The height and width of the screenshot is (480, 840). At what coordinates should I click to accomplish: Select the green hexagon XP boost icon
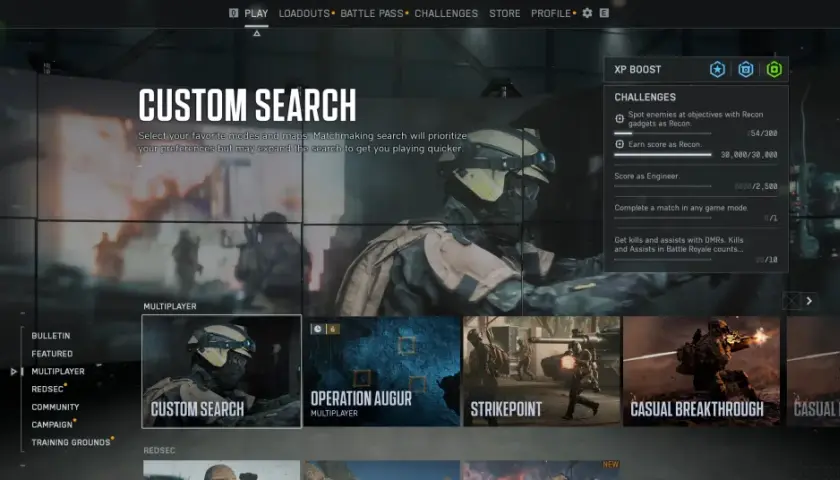(x=774, y=69)
